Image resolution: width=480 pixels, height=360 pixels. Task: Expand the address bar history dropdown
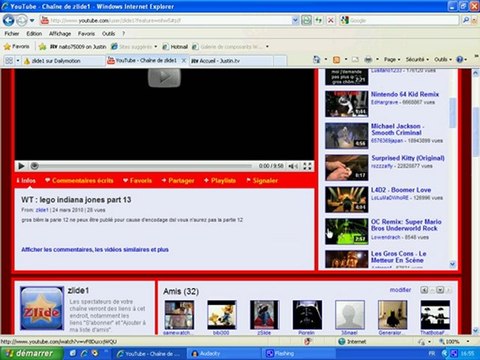click(295, 21)
